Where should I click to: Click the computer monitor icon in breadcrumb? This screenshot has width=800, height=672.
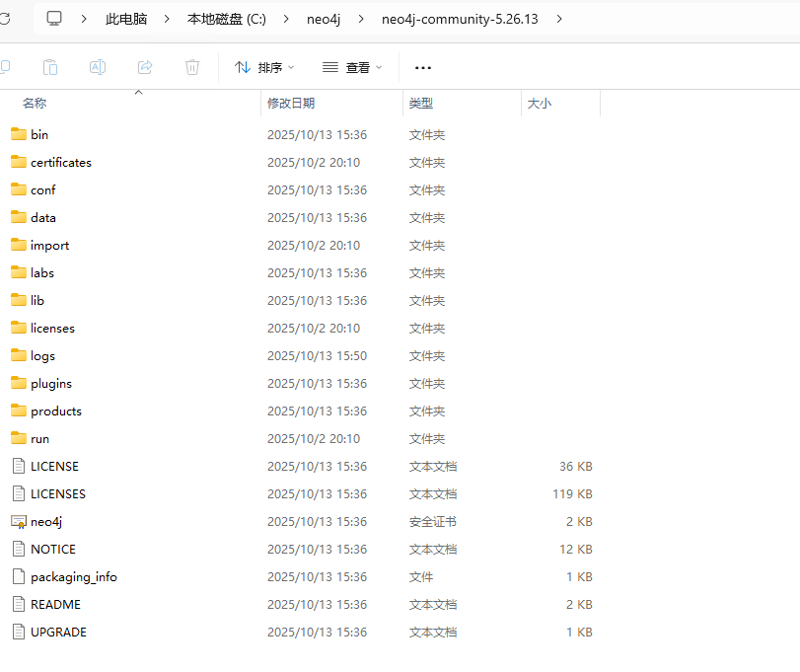pyautogui.click(x=54, y=19)
